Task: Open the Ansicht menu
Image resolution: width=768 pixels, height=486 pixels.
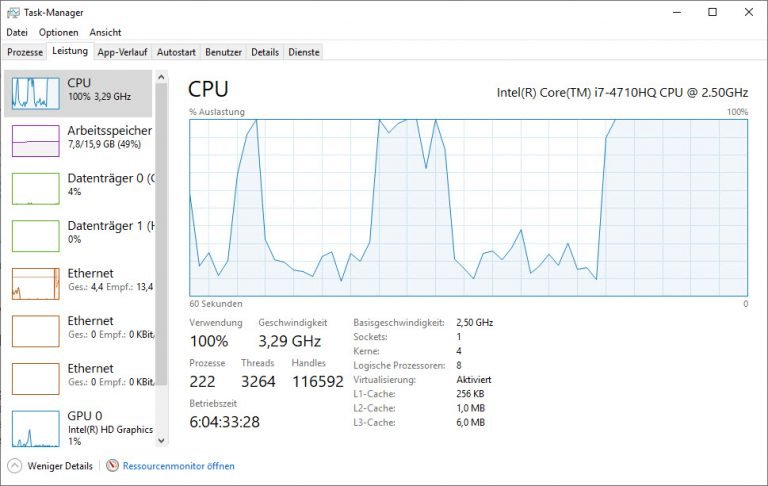Action: tap(105, 32)
